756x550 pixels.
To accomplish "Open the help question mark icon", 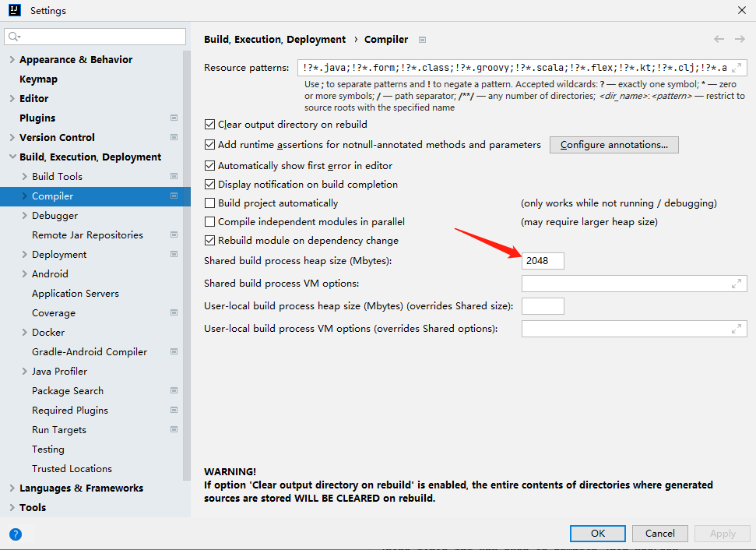I will (16, 534).
